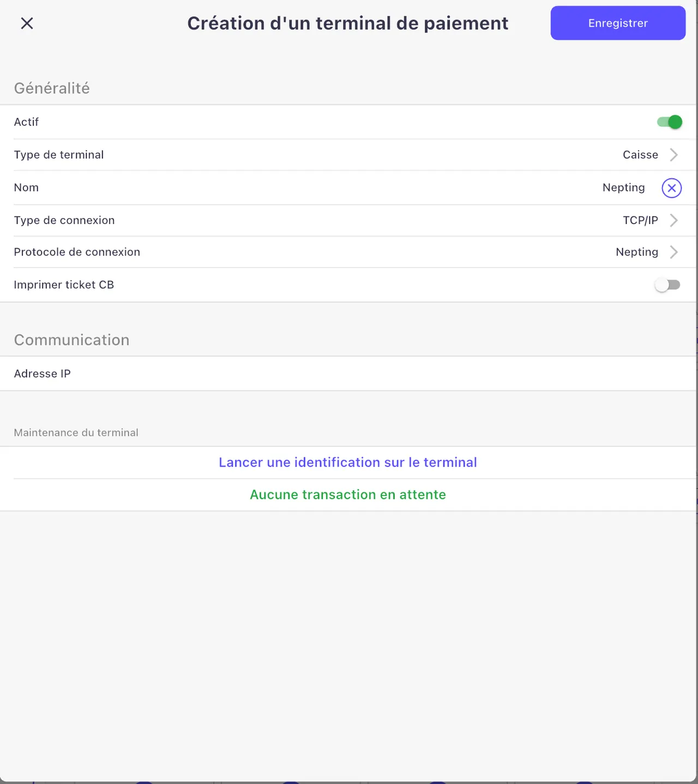Save the terminal with Enregistrer

(x=618, y=23)
